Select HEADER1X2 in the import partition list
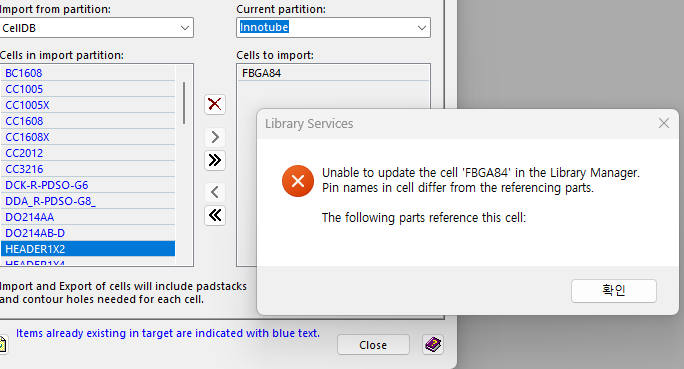The image size is (684, 369). (x=88, y=249)
